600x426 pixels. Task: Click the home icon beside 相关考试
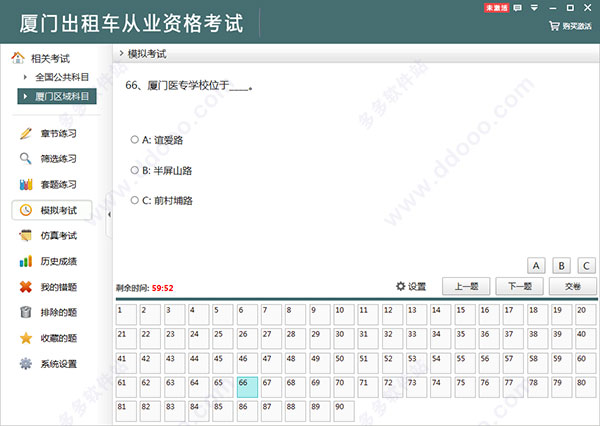tap(18, 58)
